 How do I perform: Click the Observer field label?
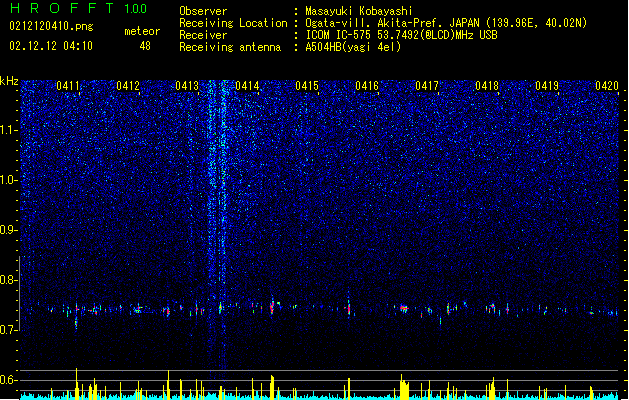[203, 11]
